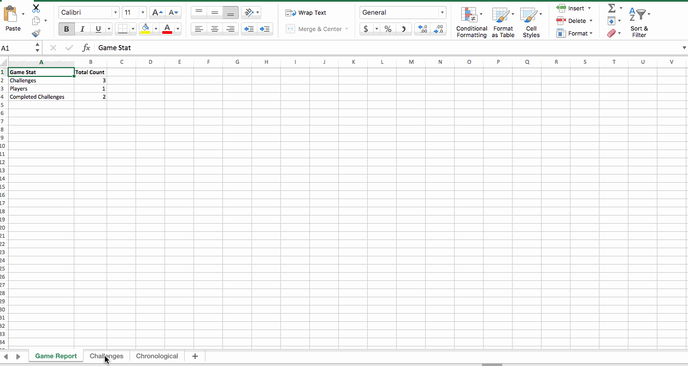This screenshot has width=688, height=366.
Task: Click the Decrease Decimal icon
Action: tap(438, 29)
